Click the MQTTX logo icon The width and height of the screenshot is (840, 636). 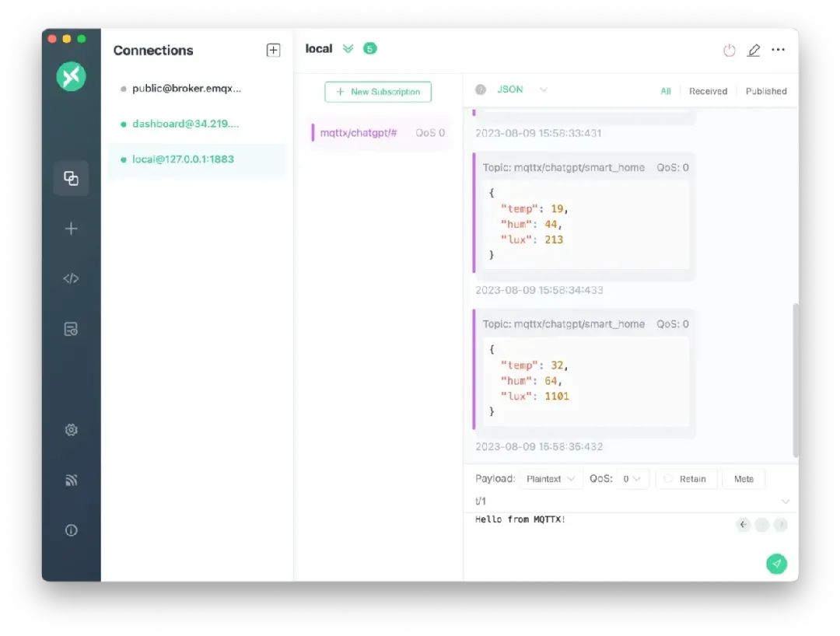click(x=72, y=76)
